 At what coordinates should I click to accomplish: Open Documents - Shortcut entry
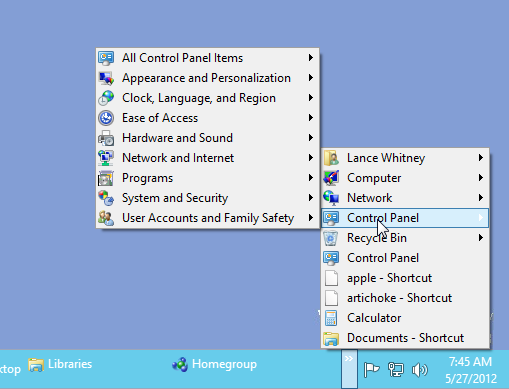pos(405,338)
